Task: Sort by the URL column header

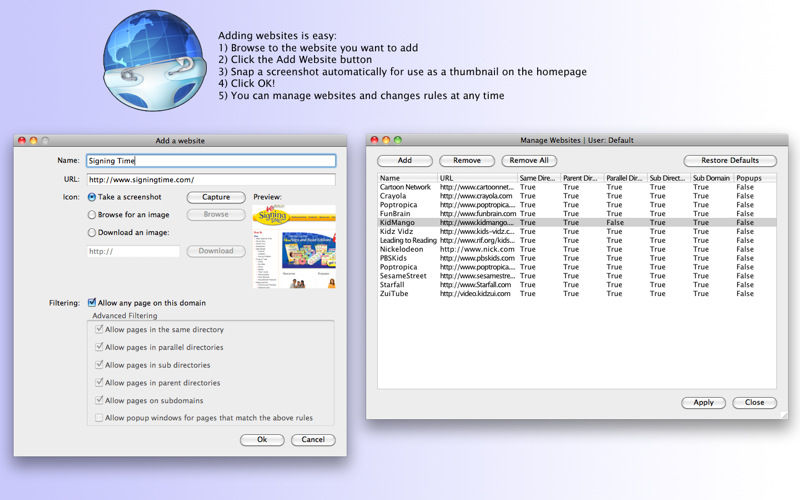Action: coord(478,178)
